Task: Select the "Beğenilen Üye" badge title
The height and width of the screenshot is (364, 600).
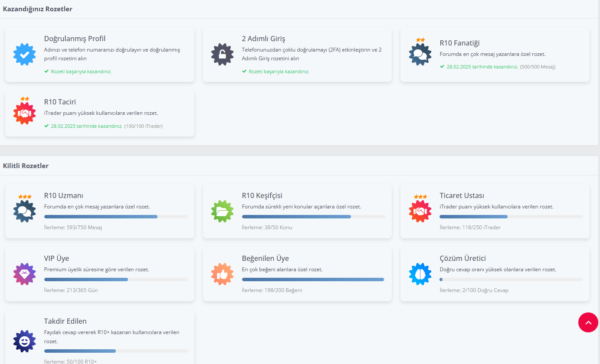Action: (265, 259)
